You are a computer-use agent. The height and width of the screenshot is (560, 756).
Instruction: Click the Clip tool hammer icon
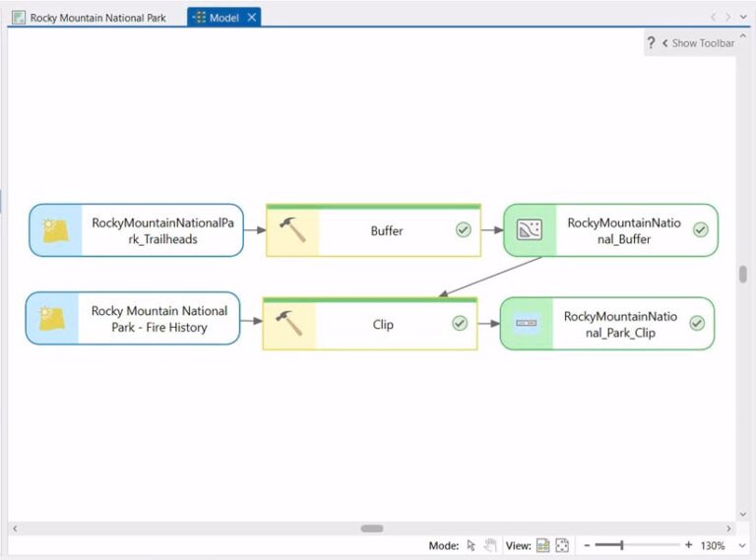288,323
